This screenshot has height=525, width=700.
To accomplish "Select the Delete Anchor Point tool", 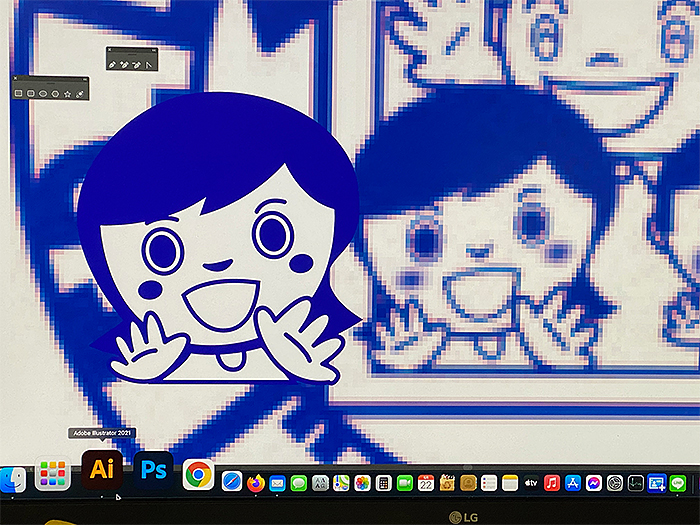I will [135, 64].
